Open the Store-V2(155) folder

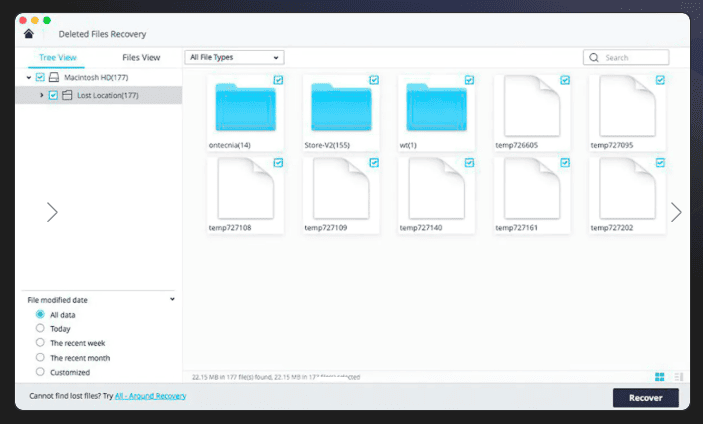pos(341,108)
